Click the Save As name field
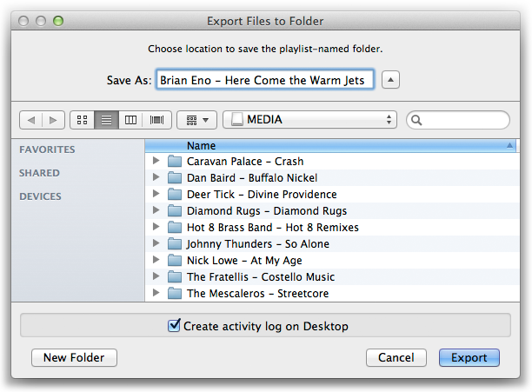The height and width of the screenshot is (392, 532). [x=265, y=80]
